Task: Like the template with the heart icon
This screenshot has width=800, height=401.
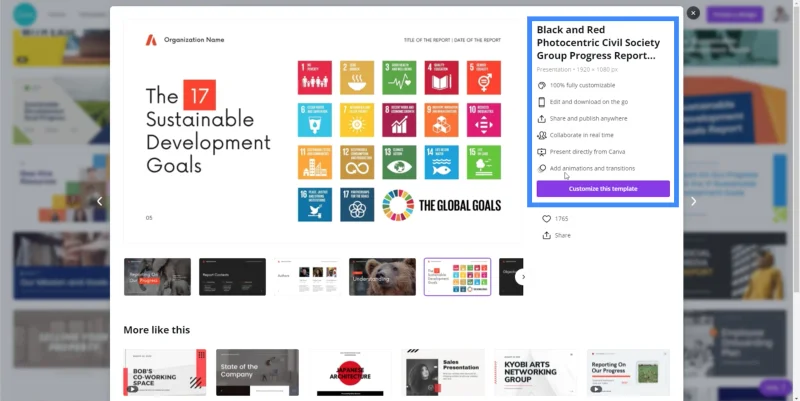Action: click(x=546, y=218)
